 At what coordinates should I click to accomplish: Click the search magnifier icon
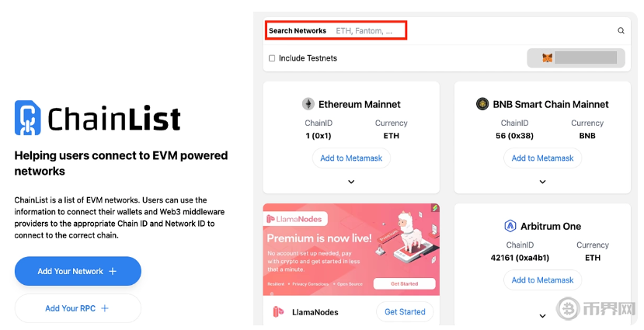pyautogui.click(x=621, y=30)
